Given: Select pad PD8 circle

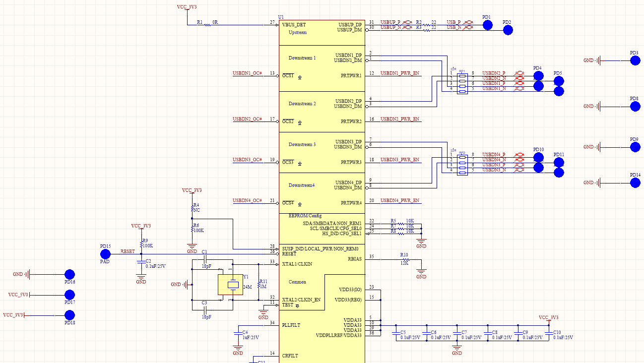Looking at the screenshot, I should tap(635, 107).
